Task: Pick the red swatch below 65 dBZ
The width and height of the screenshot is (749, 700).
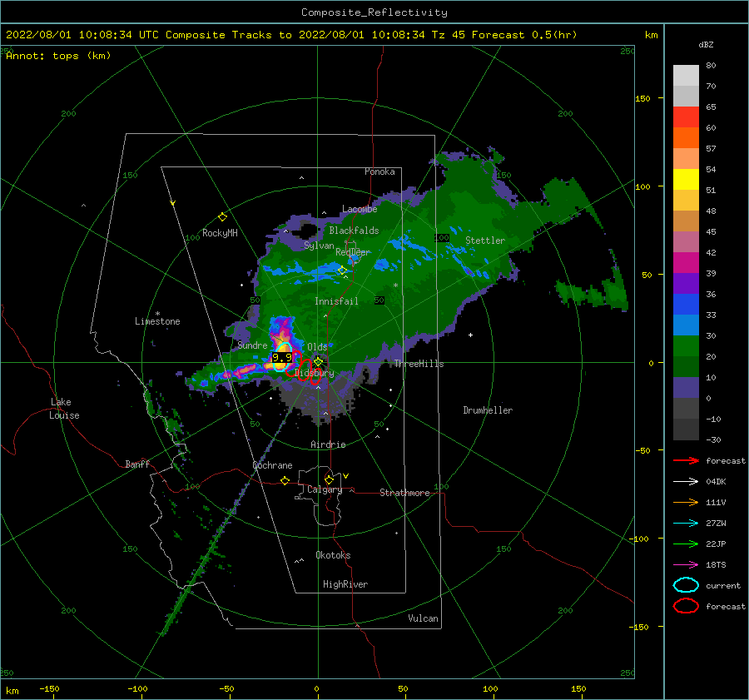Action: click(x=686, y=117)
